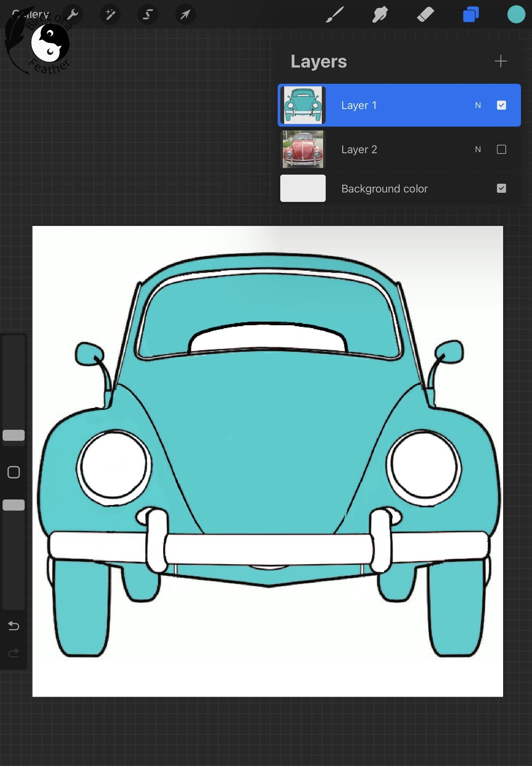Open the Adjustments magic wand menu
The height and width of the screenshot is (766, 532).
110,14
